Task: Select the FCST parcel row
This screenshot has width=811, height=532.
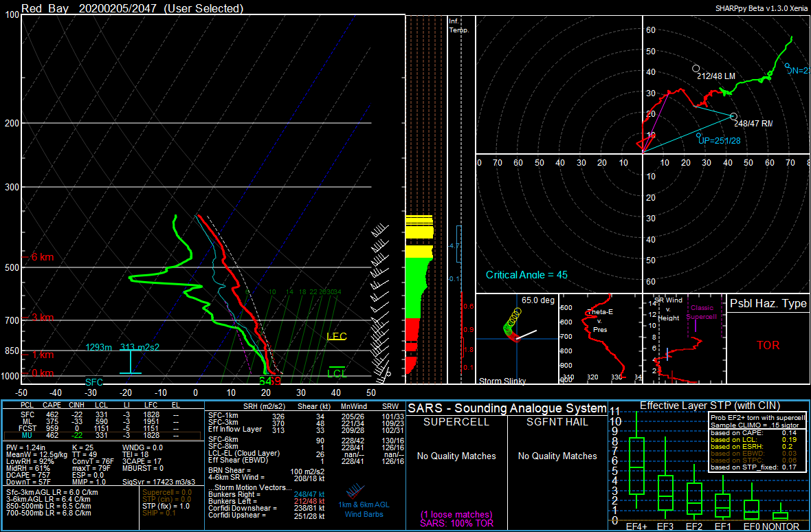Action: 103,429
